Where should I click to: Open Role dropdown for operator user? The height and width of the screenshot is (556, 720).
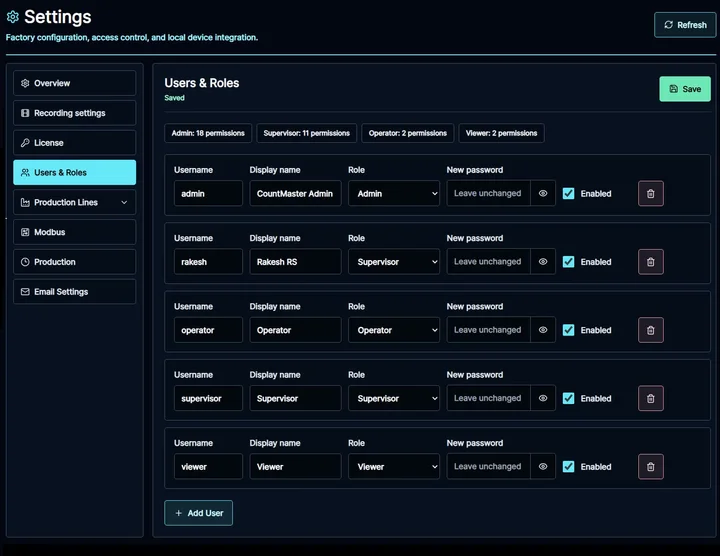394,330
